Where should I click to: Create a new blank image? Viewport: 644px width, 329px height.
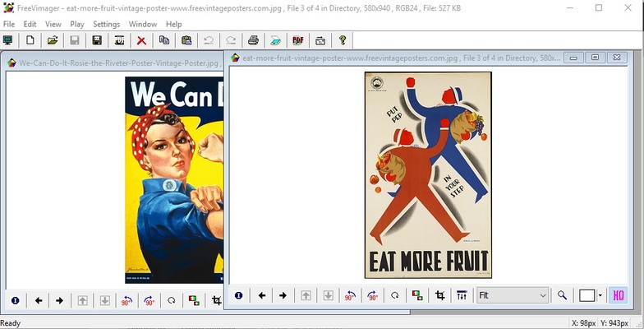30,40
